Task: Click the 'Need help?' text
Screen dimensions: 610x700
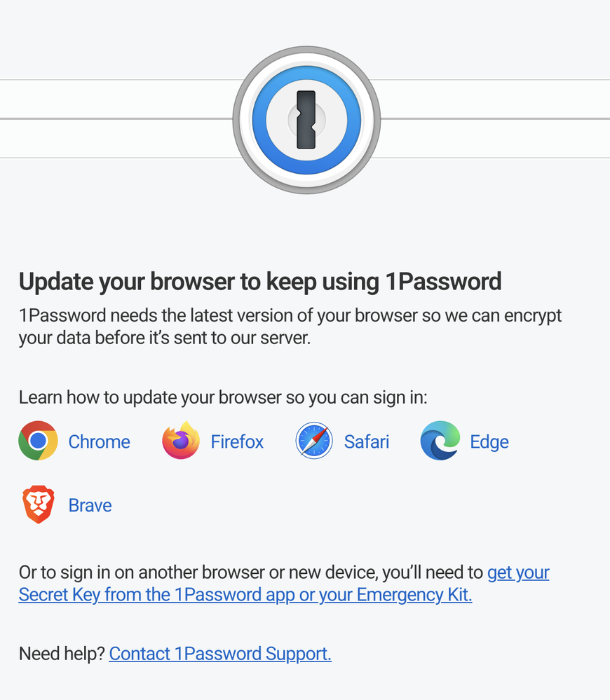Action: click(x=62, y=654)
